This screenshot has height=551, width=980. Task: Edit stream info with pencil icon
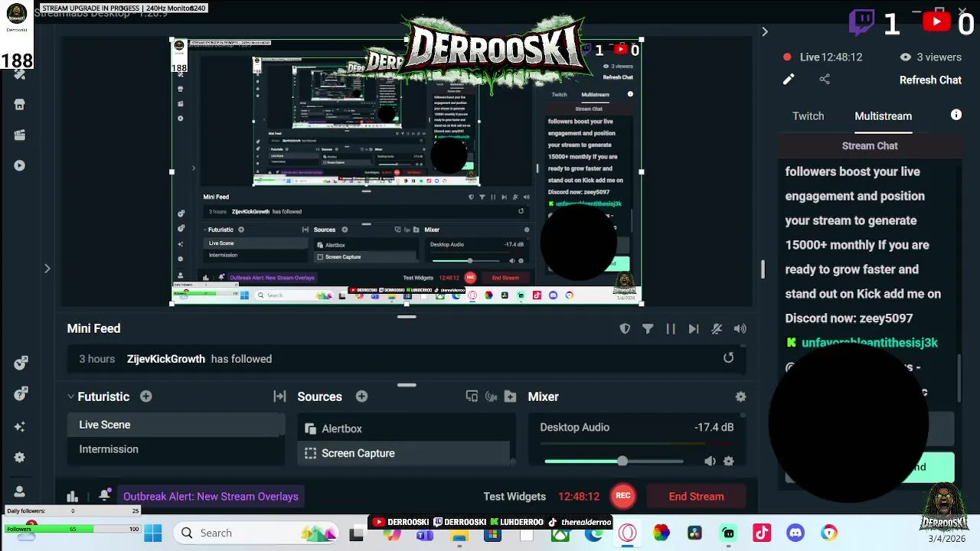coord(788,79)
